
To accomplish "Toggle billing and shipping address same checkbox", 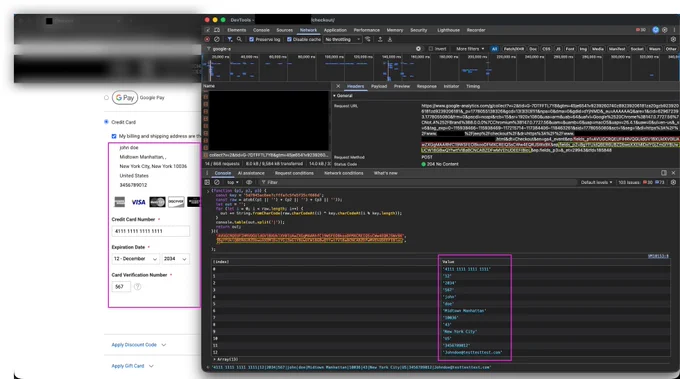I will [x=114, y=136].
